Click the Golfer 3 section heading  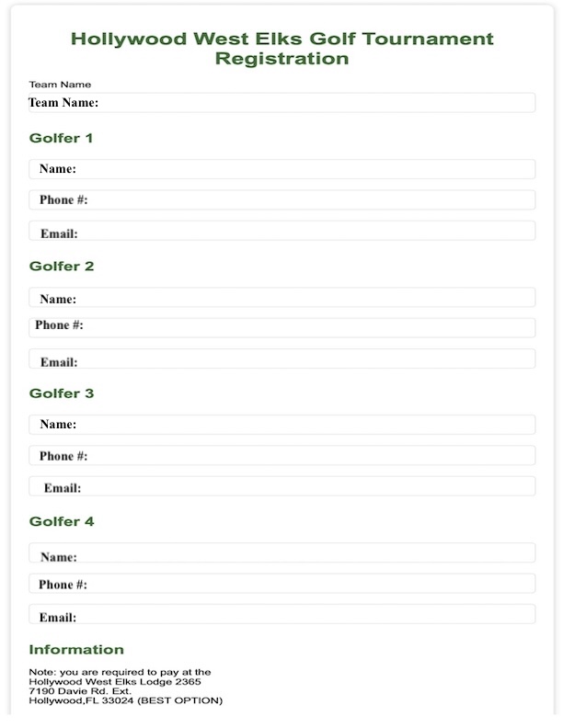tap(62, 393)
